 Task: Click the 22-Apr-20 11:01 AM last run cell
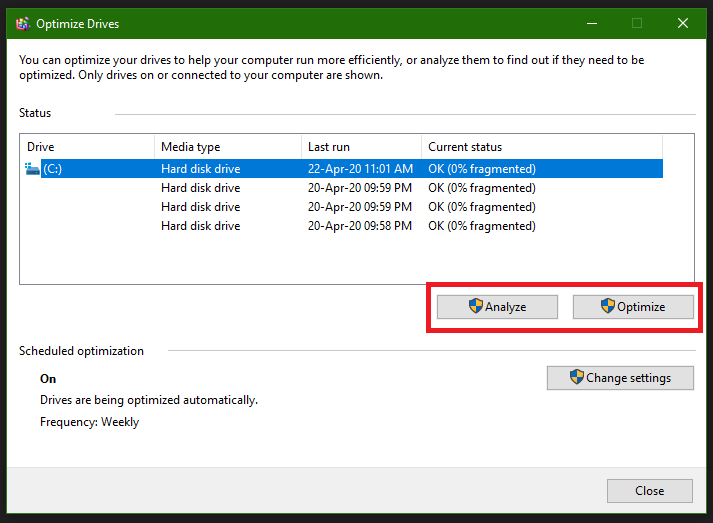pos(360,169)
